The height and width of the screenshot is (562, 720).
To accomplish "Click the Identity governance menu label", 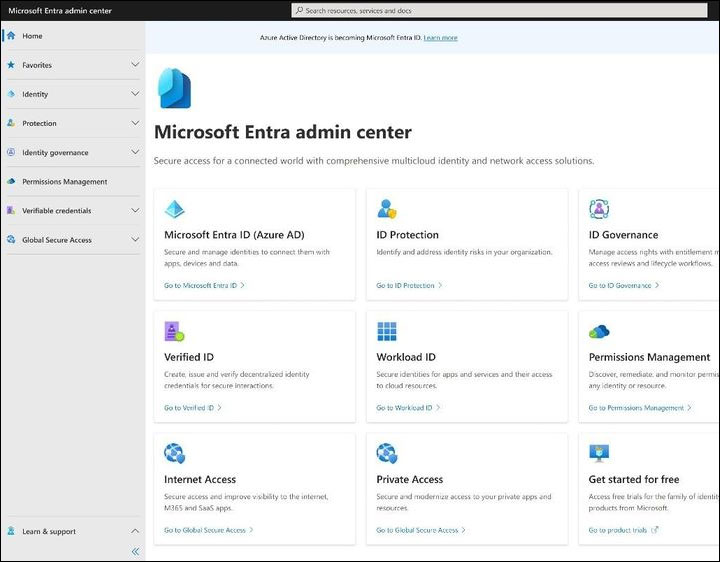I will click(55, 152).
